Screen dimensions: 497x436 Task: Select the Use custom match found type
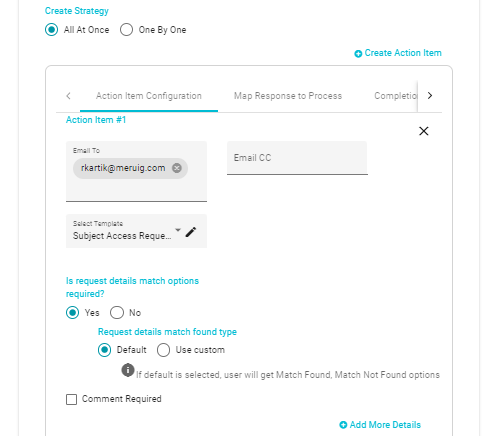click(163, 350)
